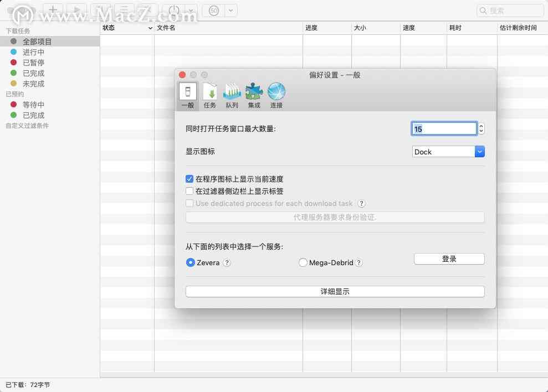Click the red dot beside 已暂停
The image size is (548, 392).
click(14, 62)
